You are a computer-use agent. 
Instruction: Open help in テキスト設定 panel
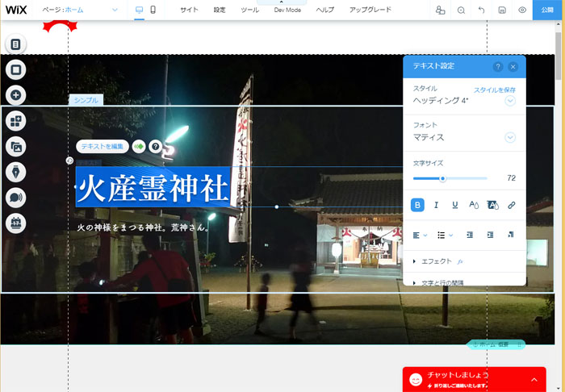pos(498,67)
